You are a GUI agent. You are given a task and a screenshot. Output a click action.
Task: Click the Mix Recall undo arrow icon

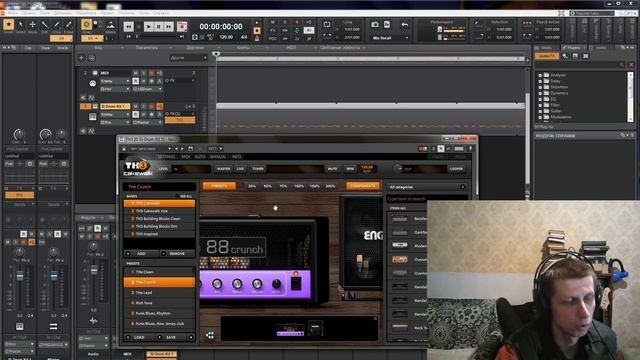point(404,25)
